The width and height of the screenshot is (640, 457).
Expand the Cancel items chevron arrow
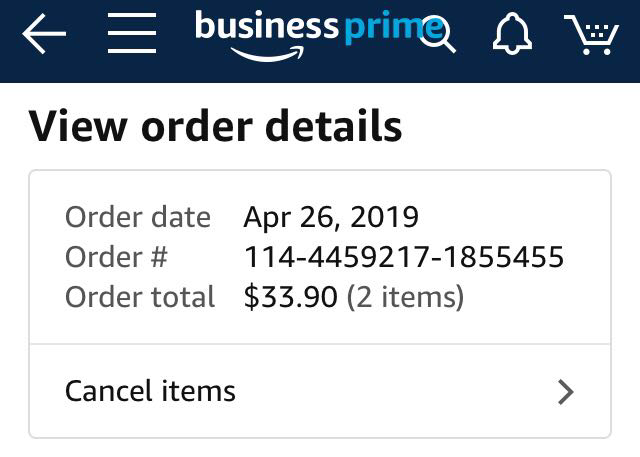pyautogui.click(x=566, y=391)
